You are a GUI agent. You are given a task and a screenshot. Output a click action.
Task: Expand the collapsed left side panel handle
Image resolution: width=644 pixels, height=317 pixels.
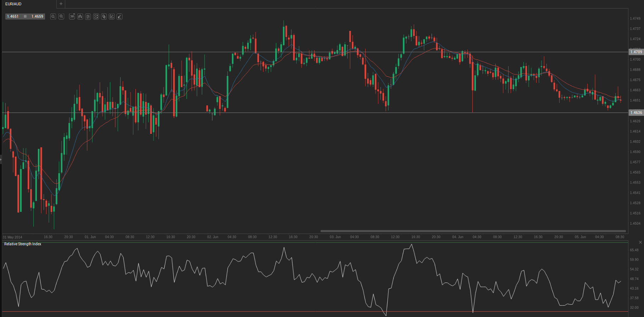(1, 159)
